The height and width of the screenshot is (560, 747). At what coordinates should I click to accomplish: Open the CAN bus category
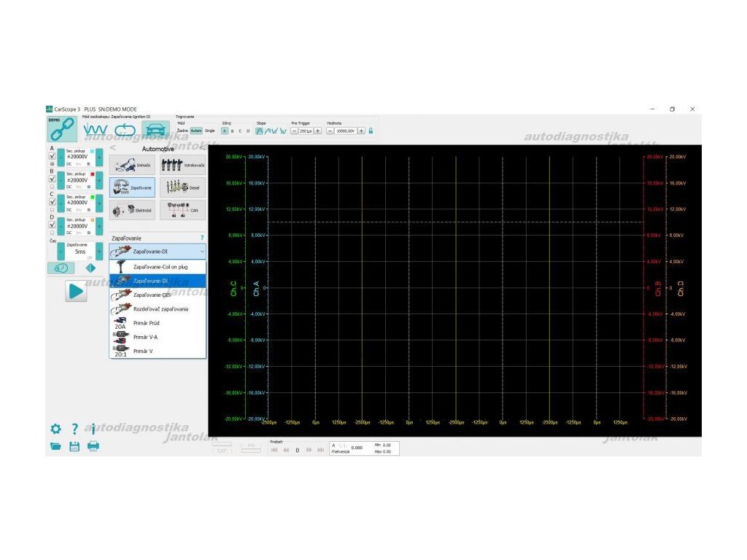point(183,209)
